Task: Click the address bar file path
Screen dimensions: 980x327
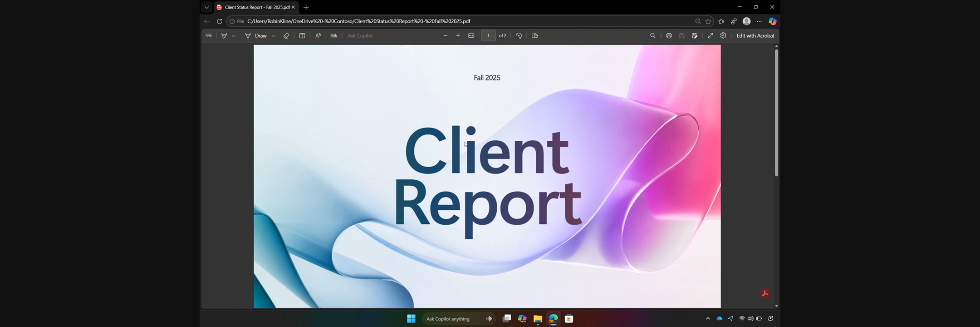Action: tap(358, 21)
